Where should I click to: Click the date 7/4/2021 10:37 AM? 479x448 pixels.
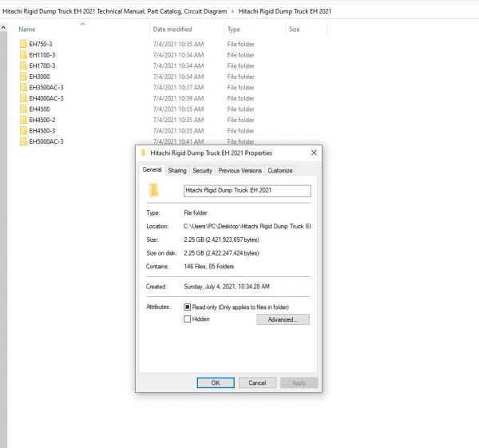pyautogui.click(x=178, y=87)
